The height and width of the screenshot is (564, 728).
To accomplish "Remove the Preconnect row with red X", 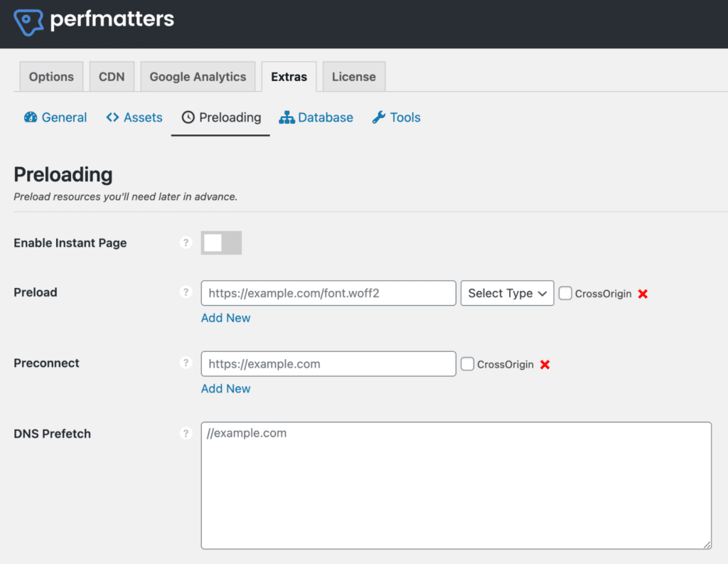I will (545, 365).
